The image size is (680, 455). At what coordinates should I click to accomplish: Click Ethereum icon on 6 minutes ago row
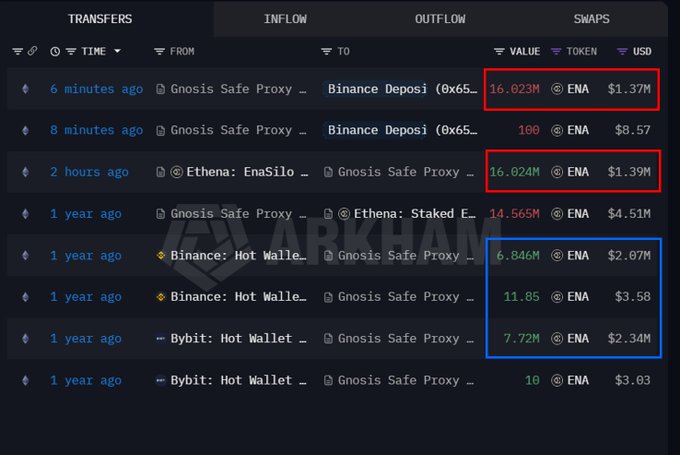point(26,89)
